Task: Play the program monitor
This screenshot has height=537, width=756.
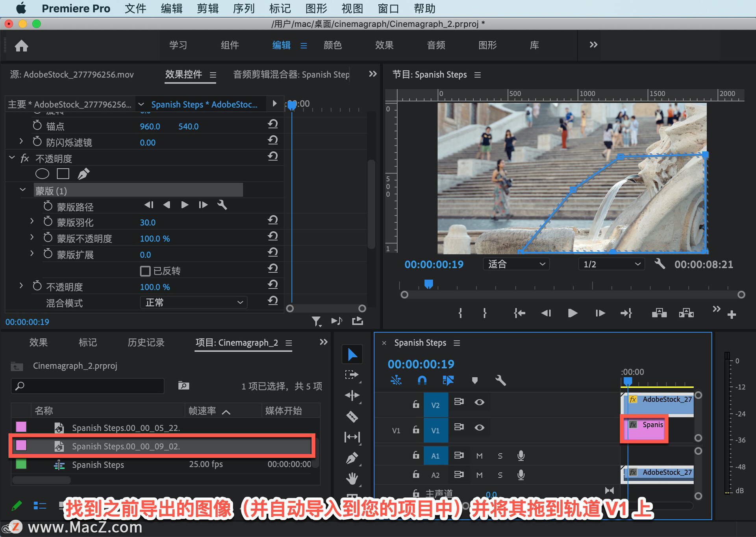Action: pyautogui.click(x=573, y=313)
